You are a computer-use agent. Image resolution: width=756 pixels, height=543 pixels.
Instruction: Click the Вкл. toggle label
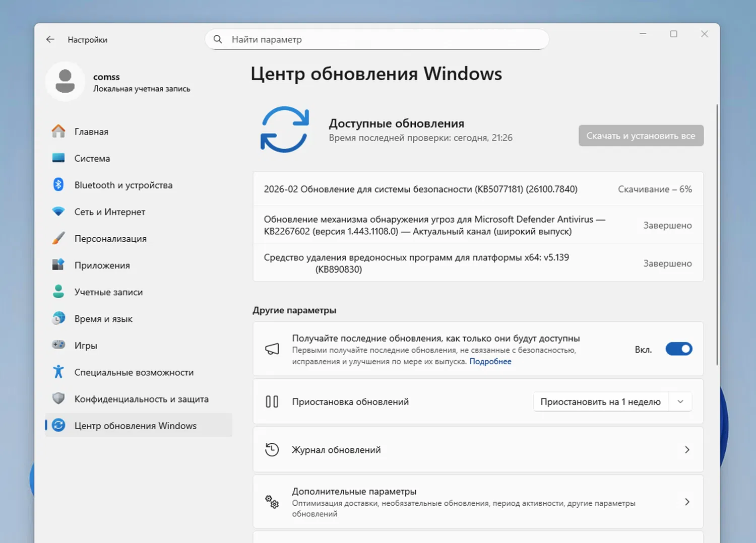pyautogui.click(x=643, y=350)
